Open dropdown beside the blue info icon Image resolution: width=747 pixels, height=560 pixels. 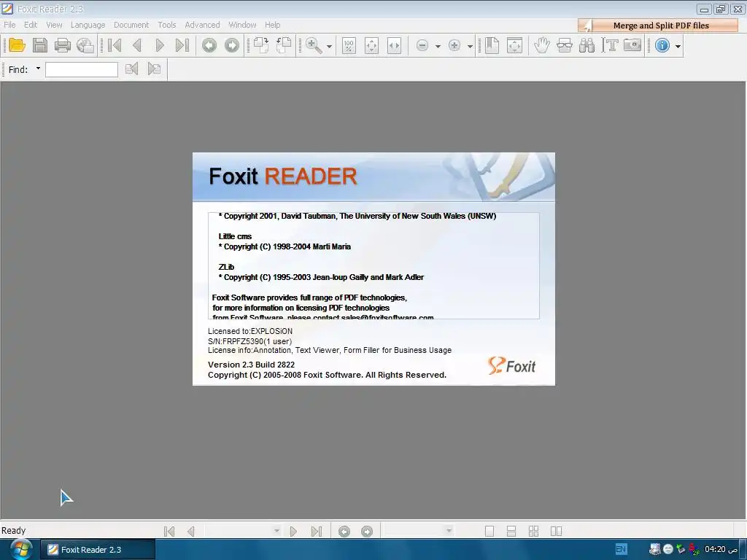click(x=678, y=46)
